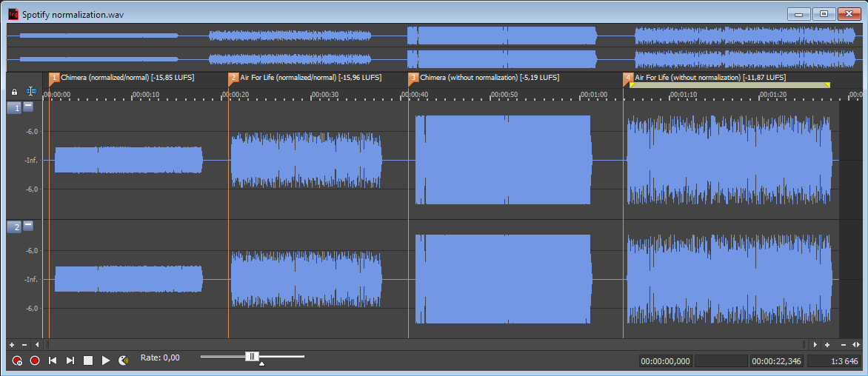Image resolution: width=868 pixels, height=376 pixels.
Task: Click the double-arrow zoom tool icon bottom-right
Action: [x=856, y=344]
